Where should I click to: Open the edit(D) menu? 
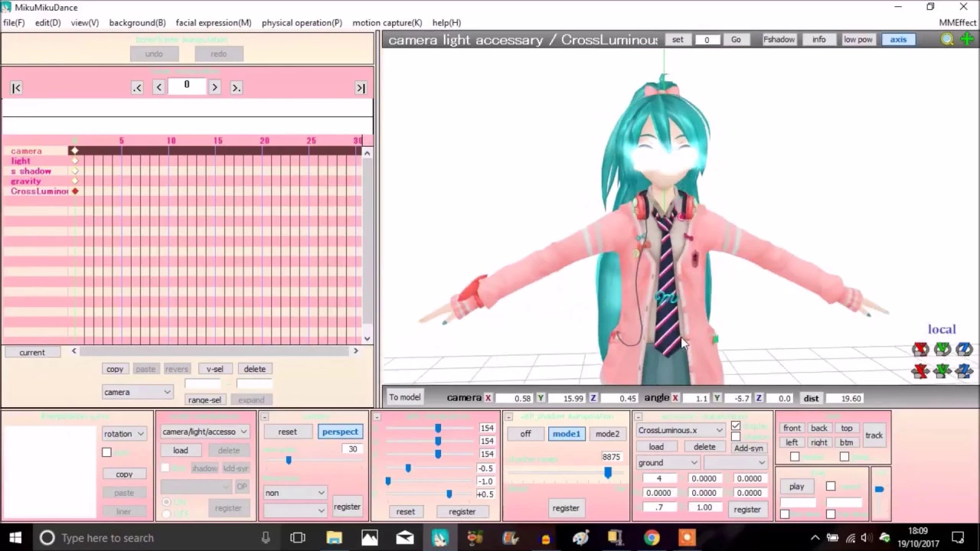47,23
